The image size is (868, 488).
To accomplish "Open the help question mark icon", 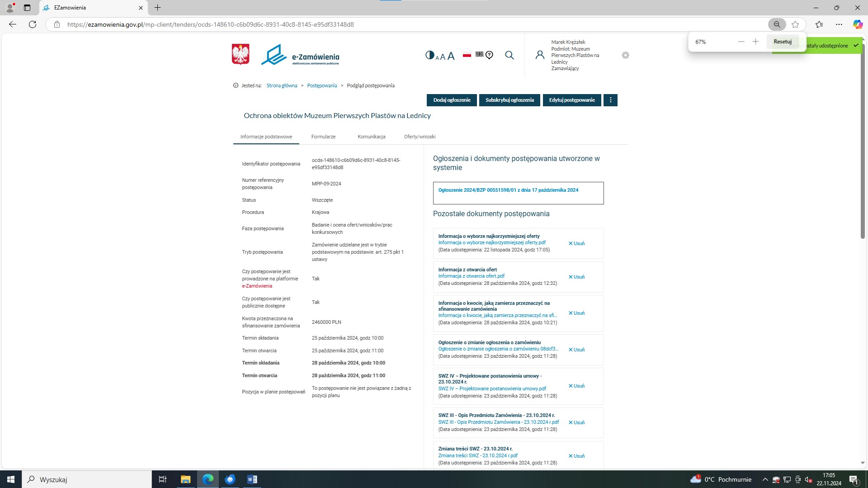I will [x=489, y=55].
